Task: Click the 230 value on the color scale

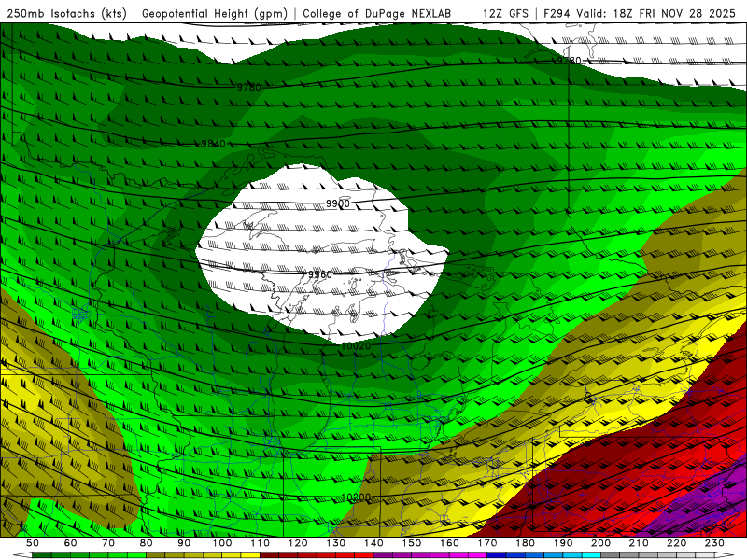Action: point(714,543)
